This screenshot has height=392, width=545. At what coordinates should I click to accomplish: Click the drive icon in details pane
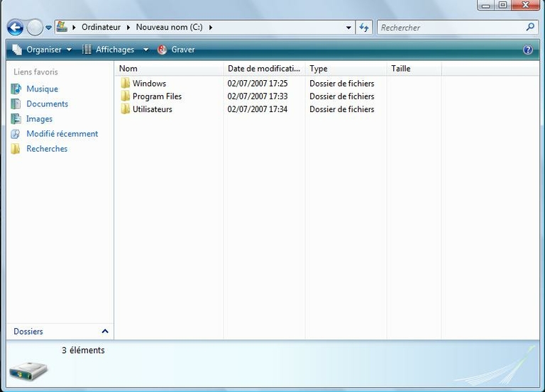point(28,371)
